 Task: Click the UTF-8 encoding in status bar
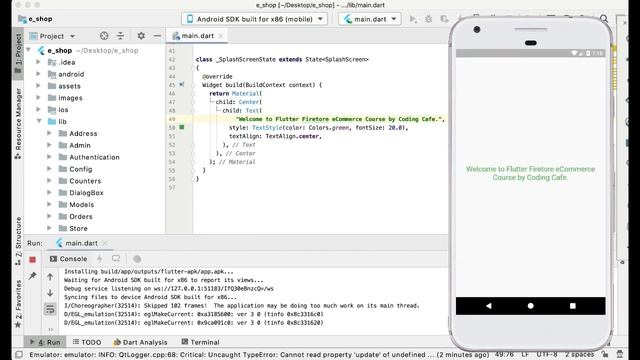(x=547, y=354)
